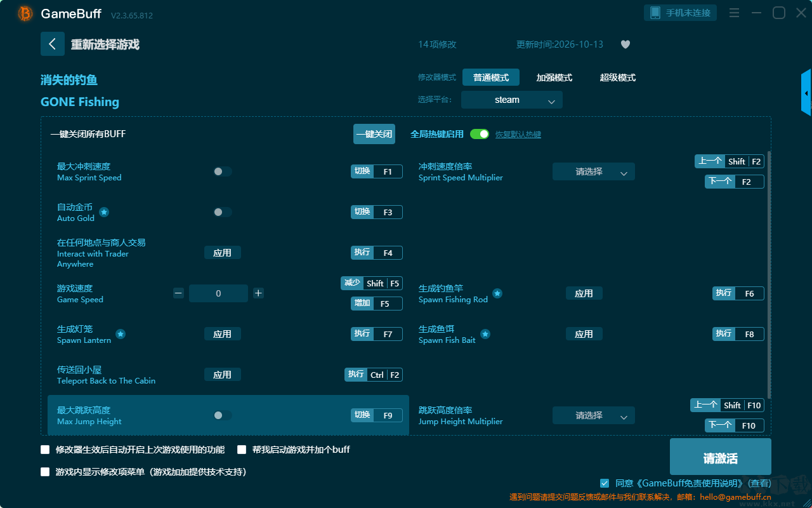The image size is (812, 508).
Task: Switch to 超级模式 mode tab
Action: pos(618,77)
